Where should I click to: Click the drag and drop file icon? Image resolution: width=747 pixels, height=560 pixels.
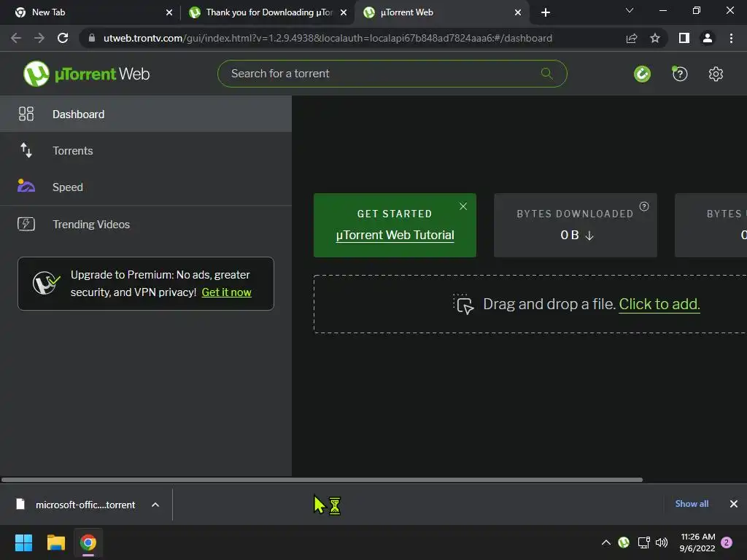pos(463,304)
